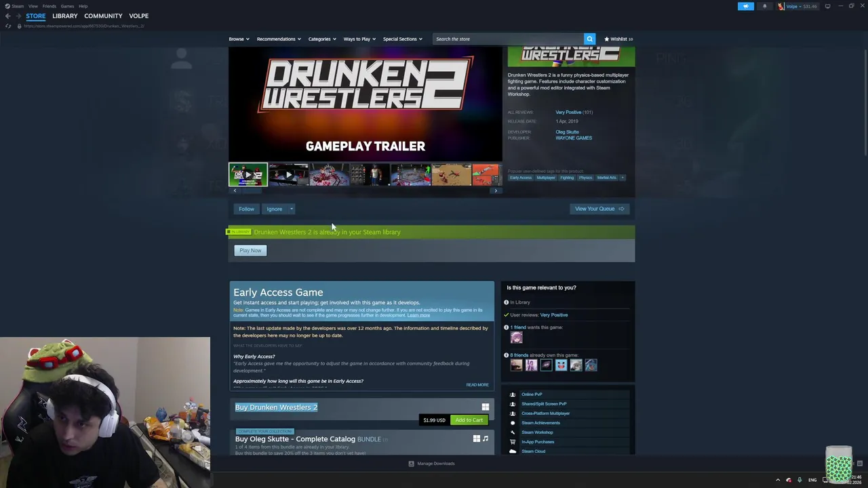
Task: Click the Fighting tag
Action: coord(567,178)
